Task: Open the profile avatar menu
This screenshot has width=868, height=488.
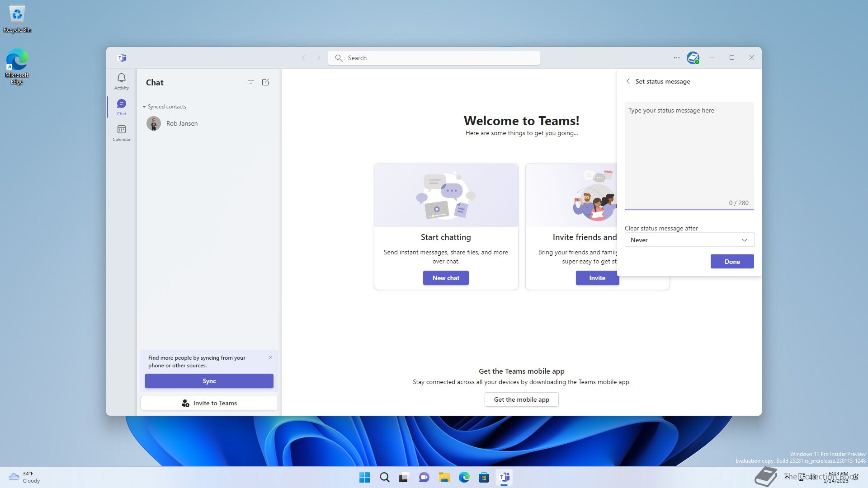Action: point(693,58)
